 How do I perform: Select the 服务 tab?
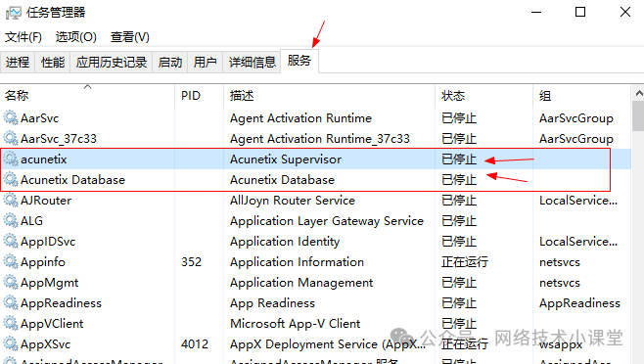(x=299, y=61)
